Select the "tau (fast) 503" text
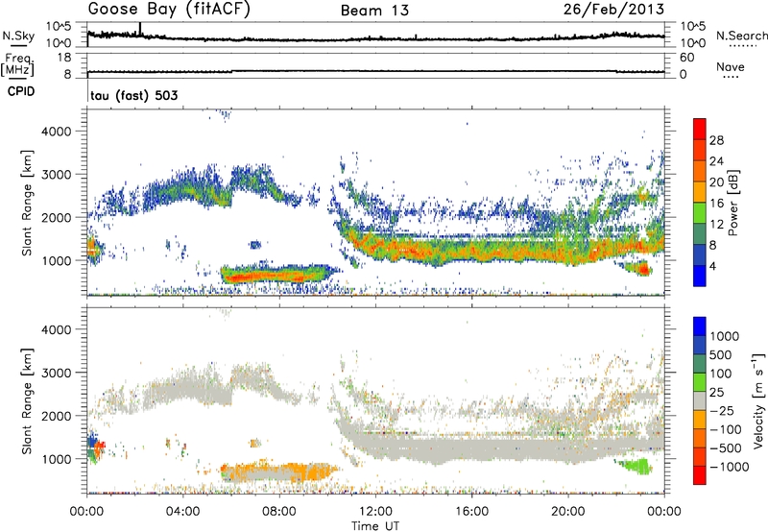Screen dimensions: 768x532 coord(134,95)
